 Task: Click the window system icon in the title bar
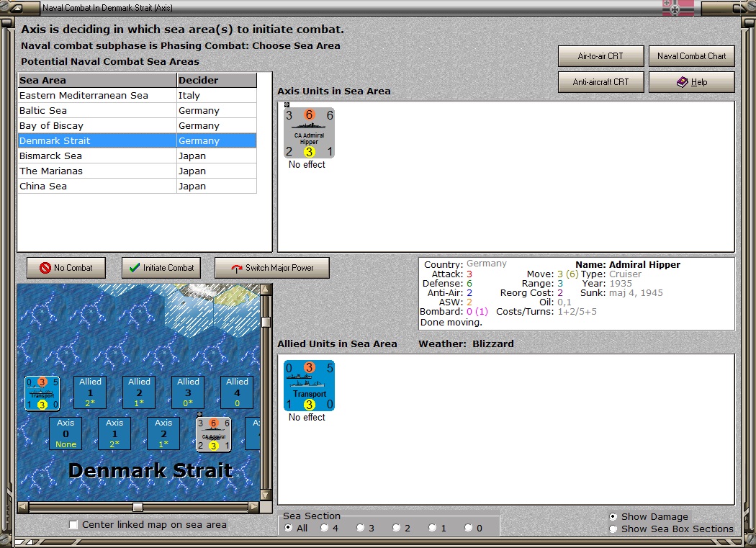point(18,8)
